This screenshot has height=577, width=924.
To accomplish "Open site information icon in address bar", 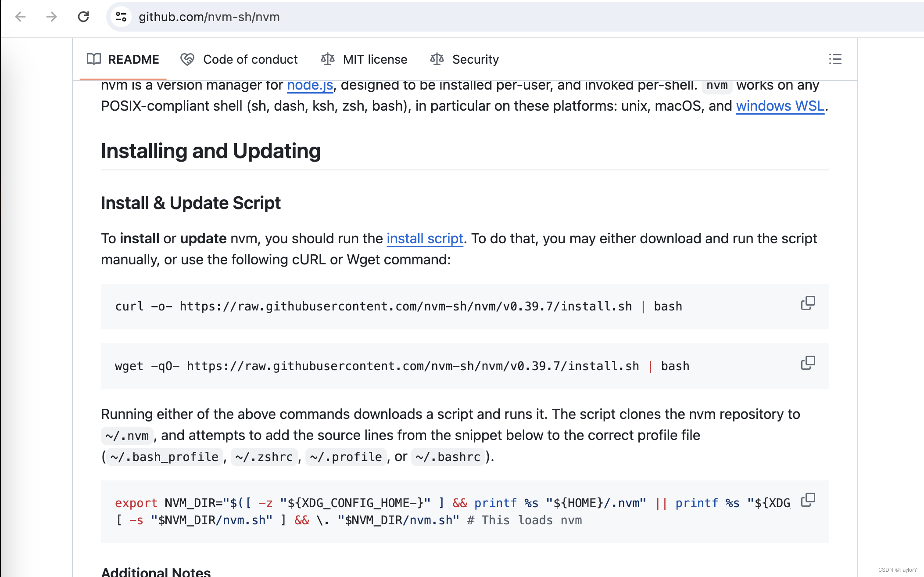I will pos(121,17).
